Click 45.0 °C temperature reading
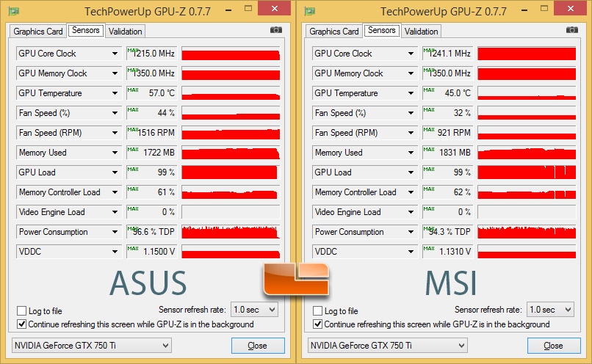Viewport: 592px width, 364px height. pyautogui.click(x=448, y=93)
